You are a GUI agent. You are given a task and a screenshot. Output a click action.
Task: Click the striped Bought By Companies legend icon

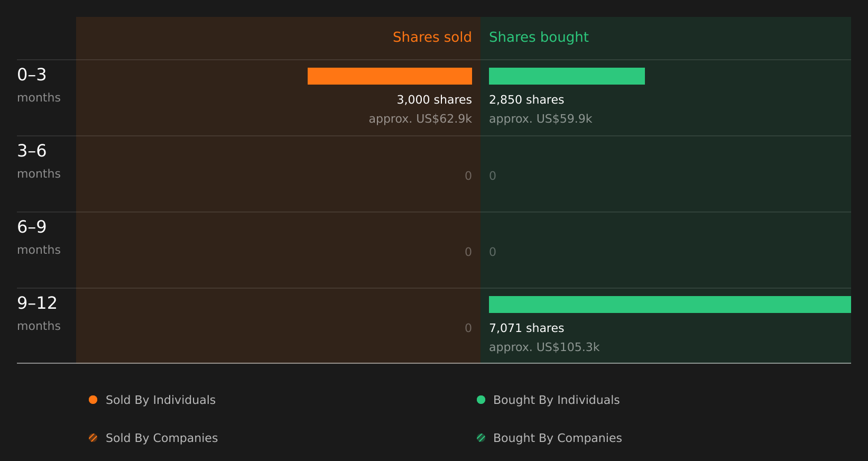tap(481, 438)
